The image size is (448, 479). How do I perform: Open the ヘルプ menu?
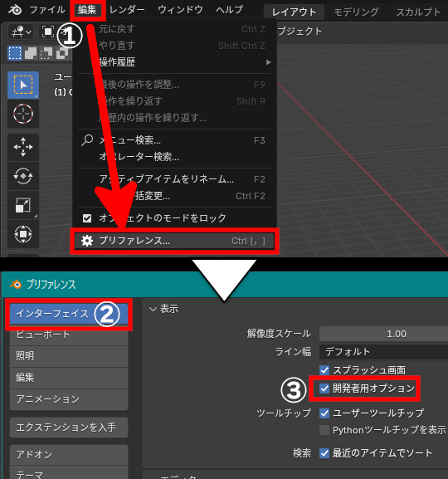[229, 10]
